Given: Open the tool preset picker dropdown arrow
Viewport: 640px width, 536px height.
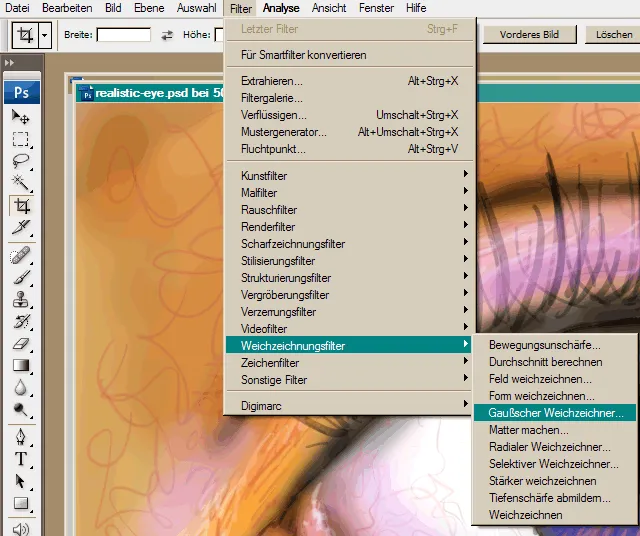Looking at the screenshot, I should click(x=45, y=36).
